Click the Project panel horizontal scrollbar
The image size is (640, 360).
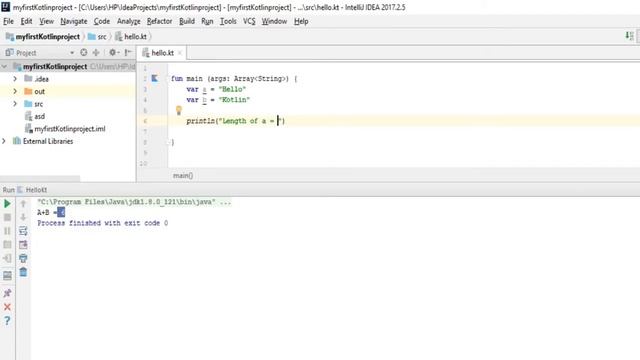pos(40,179)
